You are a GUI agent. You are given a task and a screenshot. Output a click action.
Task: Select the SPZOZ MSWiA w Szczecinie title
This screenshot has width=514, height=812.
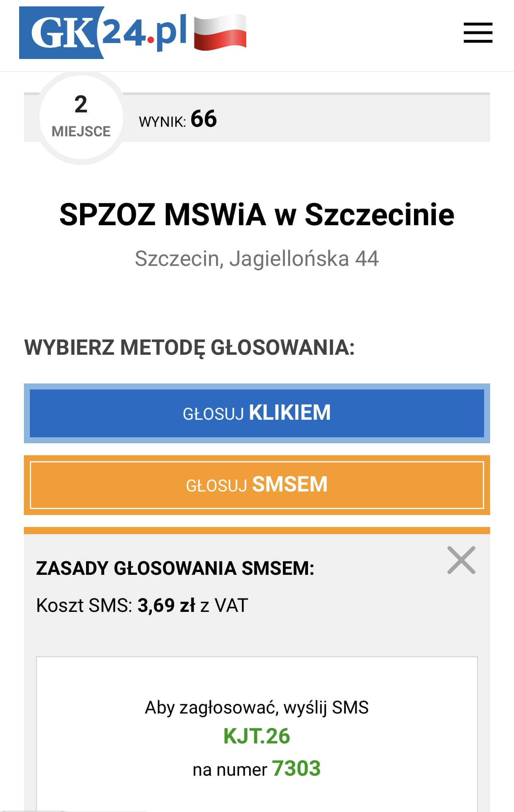[x=257, y=214]
